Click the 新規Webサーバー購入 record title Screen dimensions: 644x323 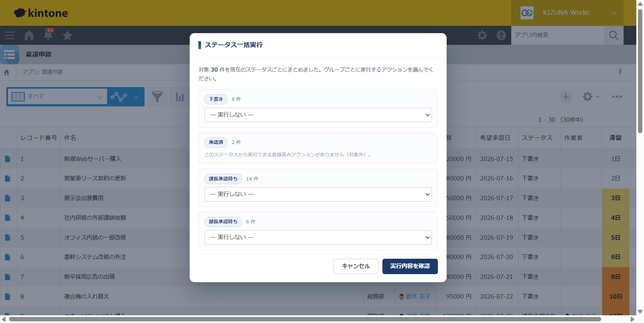(x=92, y=159)
